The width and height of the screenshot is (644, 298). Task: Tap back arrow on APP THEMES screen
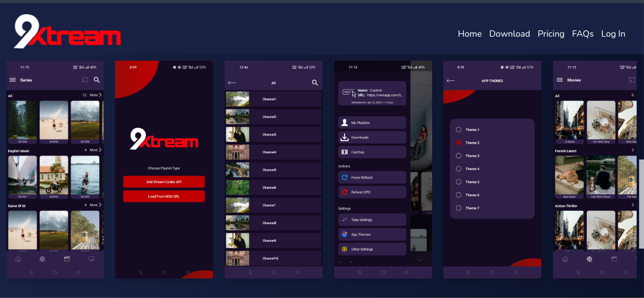click(x=451, y=81)
